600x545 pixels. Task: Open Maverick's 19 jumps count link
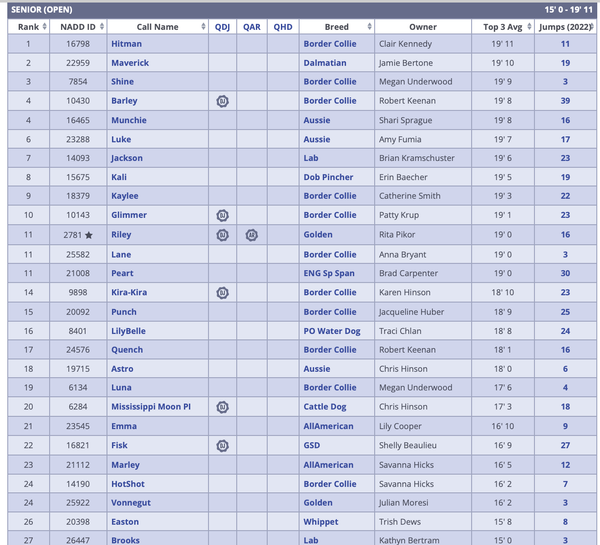[565, 63]
